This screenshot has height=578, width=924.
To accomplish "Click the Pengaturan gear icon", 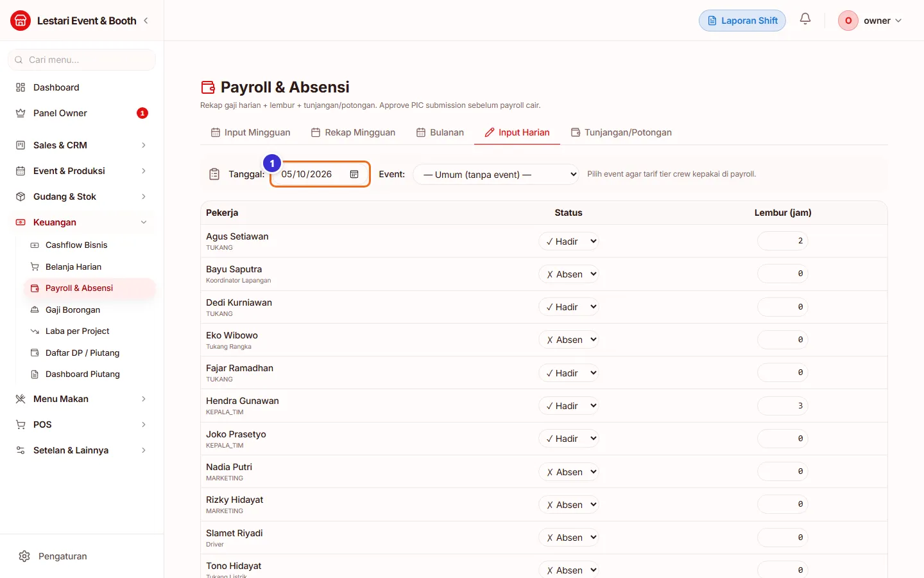I will pos(24,556).
